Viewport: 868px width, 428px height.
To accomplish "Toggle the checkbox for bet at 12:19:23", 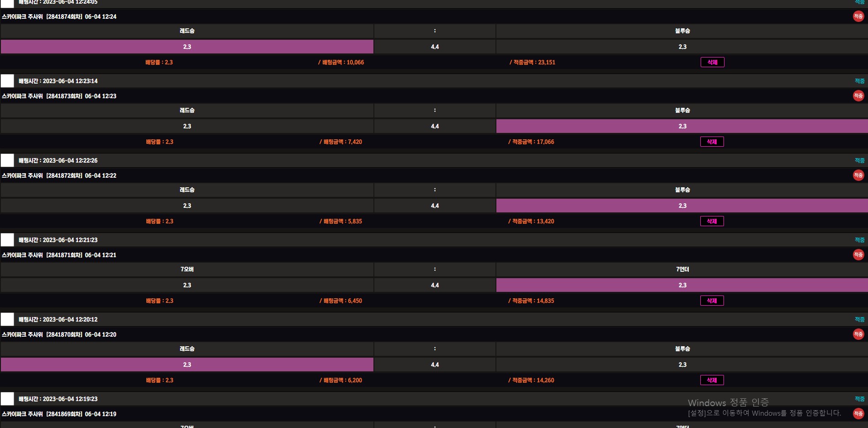I will (7, 399).
